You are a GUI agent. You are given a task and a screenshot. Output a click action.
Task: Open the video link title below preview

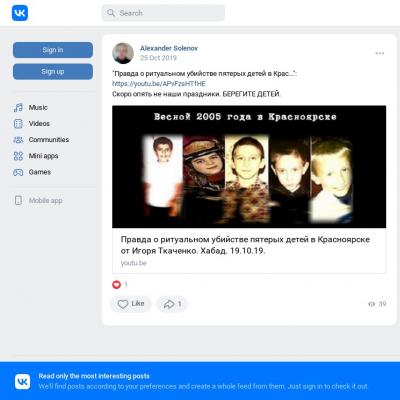coord(245,245)
